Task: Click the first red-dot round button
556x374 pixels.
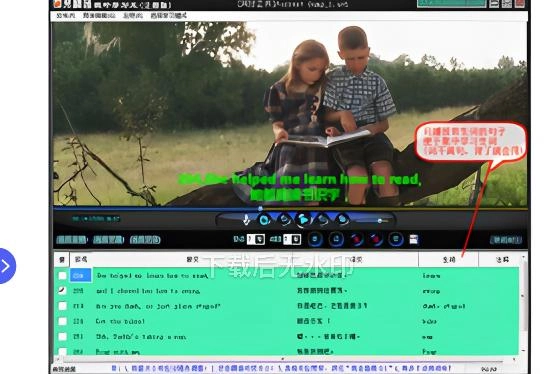Action: point(357,240)
